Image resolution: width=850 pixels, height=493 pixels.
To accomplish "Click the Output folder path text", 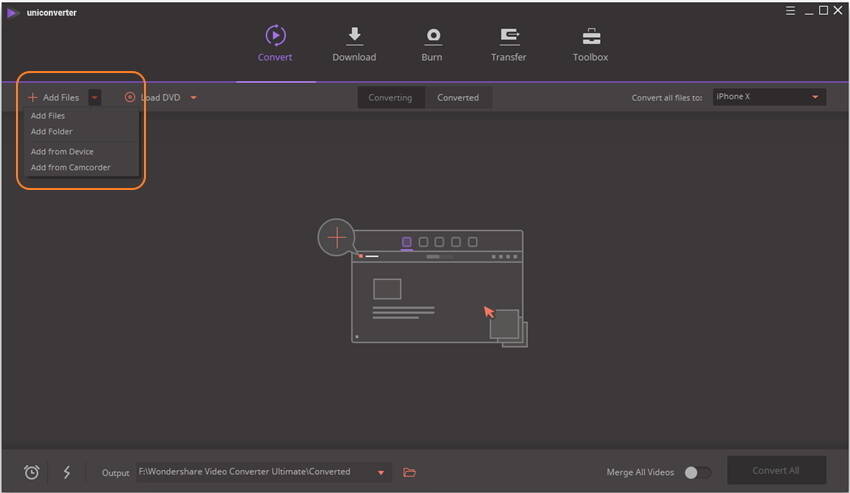I will [244, 472].
